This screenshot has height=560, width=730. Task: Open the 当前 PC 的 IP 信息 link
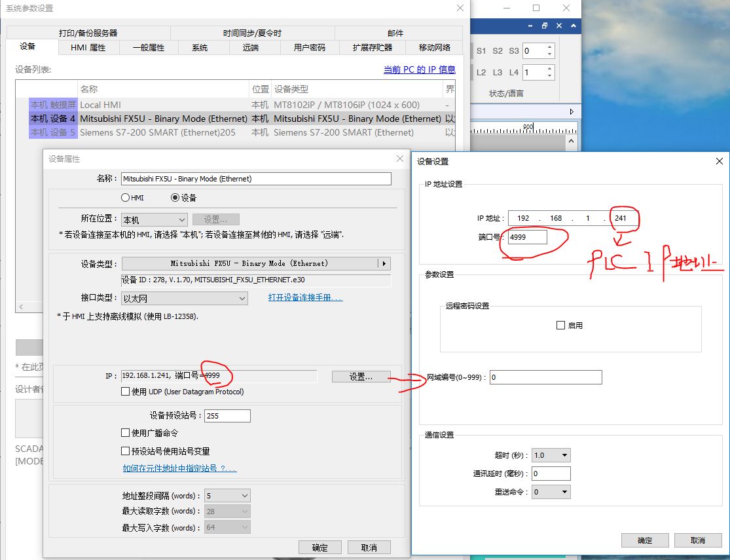coord(419,69)
